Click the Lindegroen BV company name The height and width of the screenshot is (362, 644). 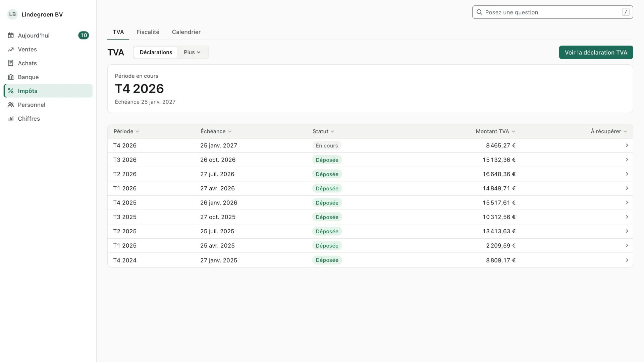[42, 14]
